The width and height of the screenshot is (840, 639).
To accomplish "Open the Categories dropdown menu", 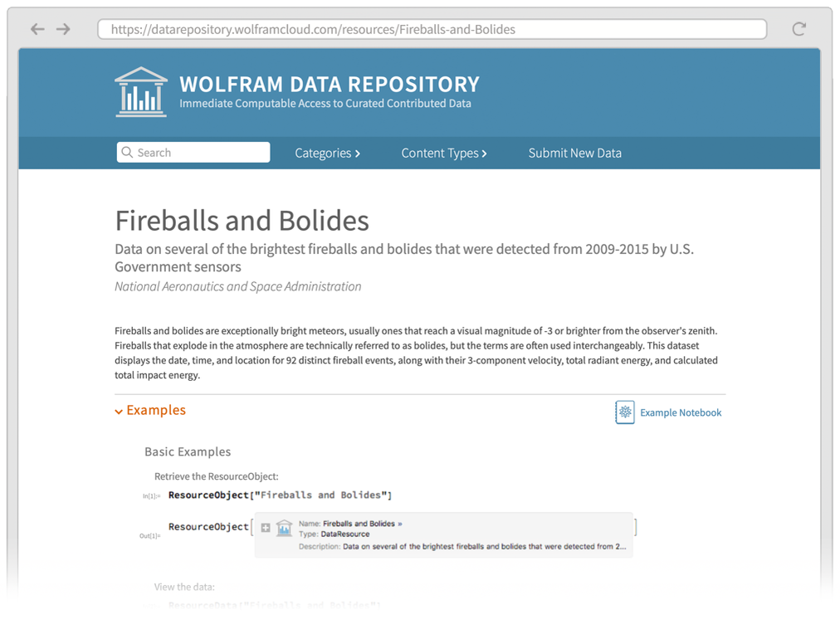I will tap(327, 154).
